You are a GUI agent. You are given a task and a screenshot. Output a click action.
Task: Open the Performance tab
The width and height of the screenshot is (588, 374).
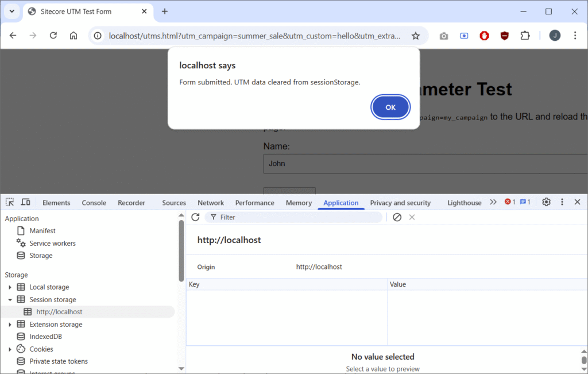pos(254,203)
